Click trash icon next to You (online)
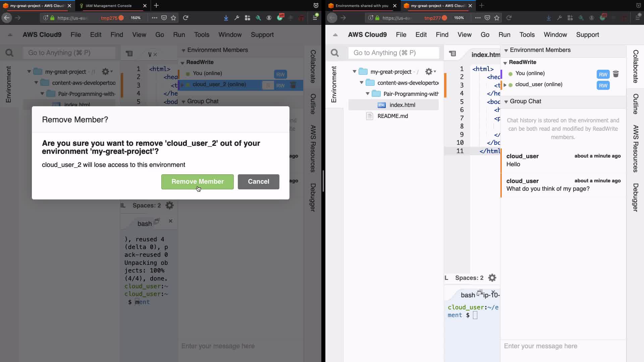 click(616, 74)
